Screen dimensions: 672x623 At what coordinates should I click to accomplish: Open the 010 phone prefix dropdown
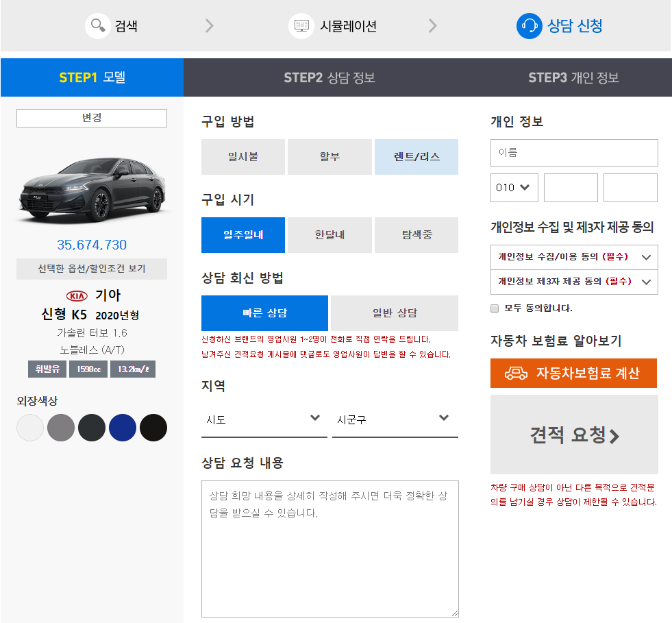tap(514, 188)
